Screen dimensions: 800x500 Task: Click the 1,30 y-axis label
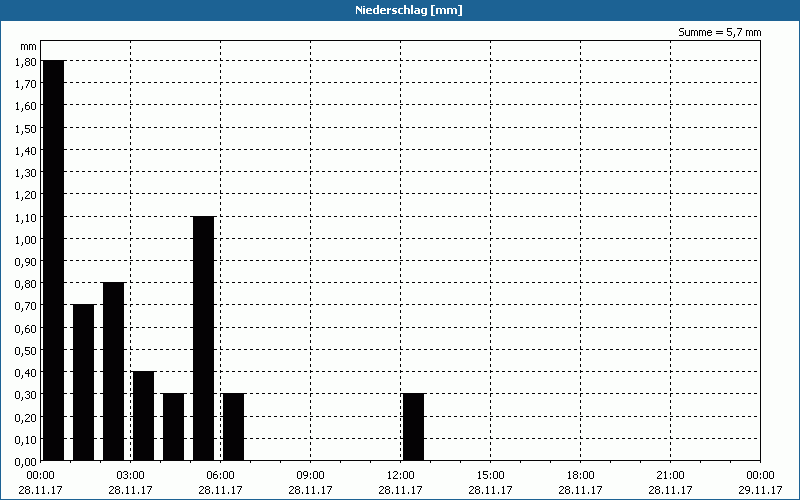point(26,172)
